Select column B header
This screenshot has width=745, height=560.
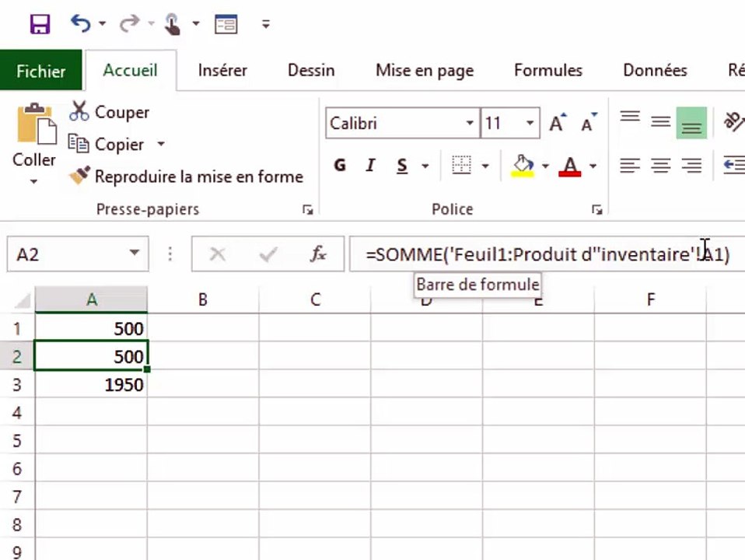pos(203,299)
